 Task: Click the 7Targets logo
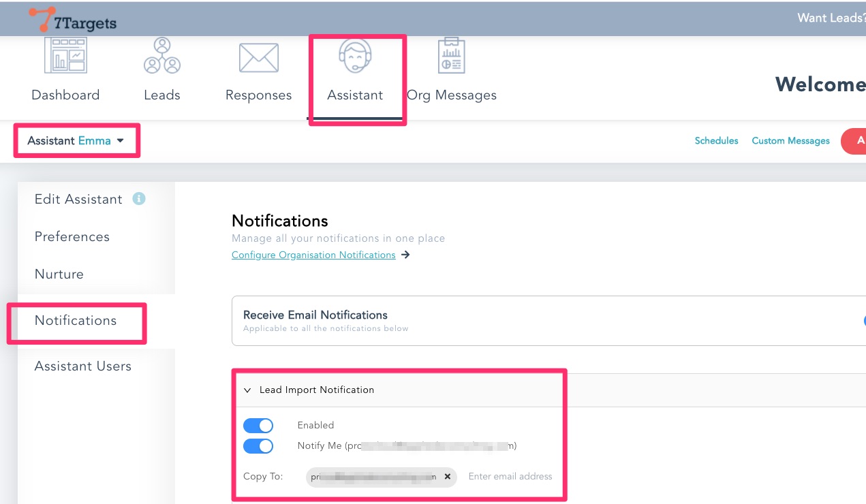click(73, 20)
